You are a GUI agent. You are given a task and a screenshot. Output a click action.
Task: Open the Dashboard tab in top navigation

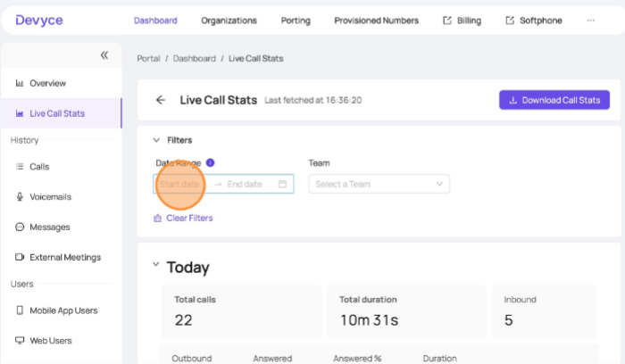tap(155, 21)
